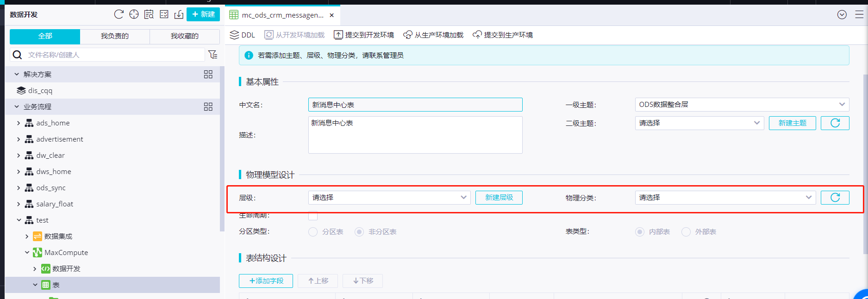Image resolution: width=868 pixels, height=299 pixels.
Task: Toggle the 生命周期 checkbox
Action: coord(313,216)
